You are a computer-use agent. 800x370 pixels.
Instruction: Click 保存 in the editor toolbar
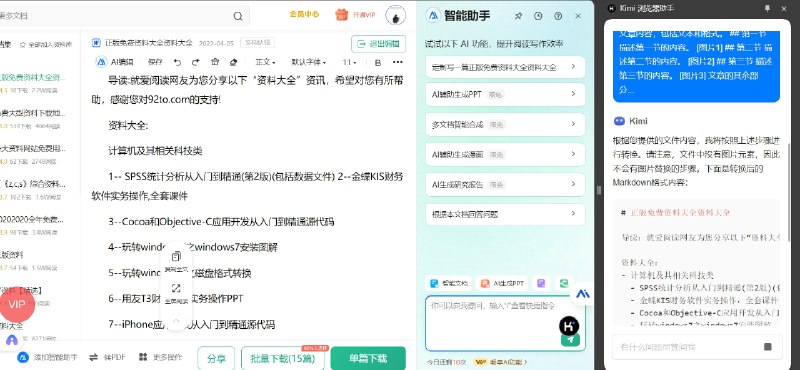coord(155,62)
